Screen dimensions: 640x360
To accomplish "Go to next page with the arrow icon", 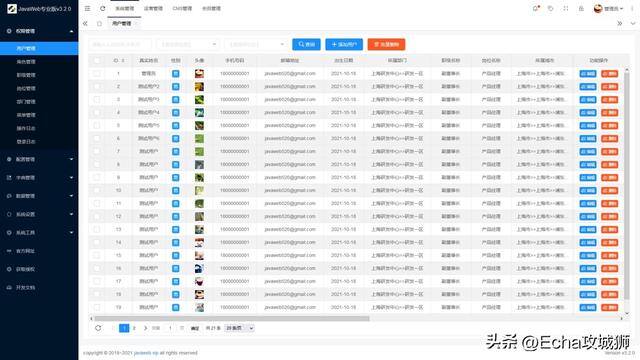I will click(x=145, y=328).
